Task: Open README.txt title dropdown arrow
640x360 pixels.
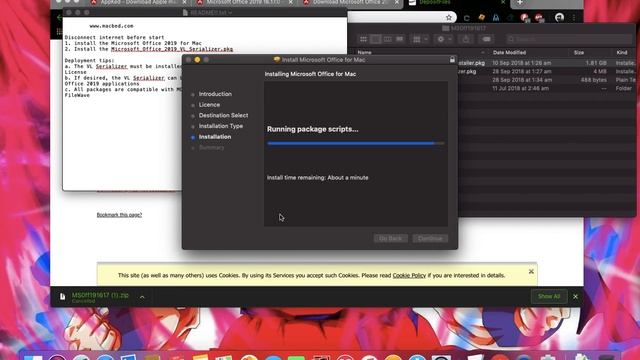Action: pyautogui.click(x=230, y=13)
